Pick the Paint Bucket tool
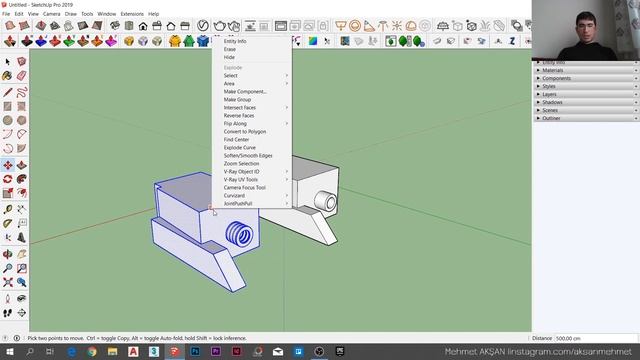This screenshot has height=360, width=640. point(7,76)
